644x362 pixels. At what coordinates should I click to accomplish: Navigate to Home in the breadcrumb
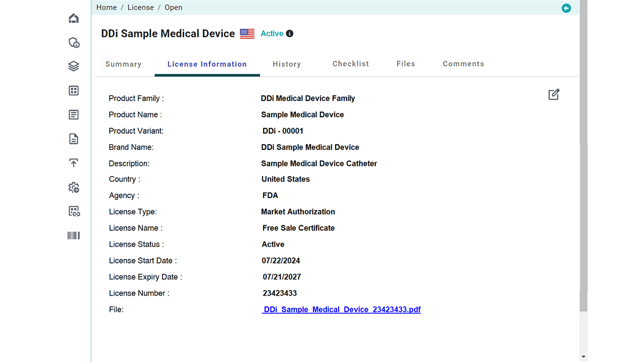pyautogui.click(x=106, y=8)
